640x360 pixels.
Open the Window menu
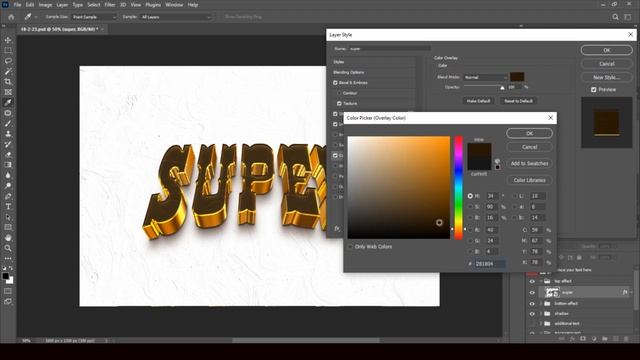pyautogui.click(x=174, y=5)
